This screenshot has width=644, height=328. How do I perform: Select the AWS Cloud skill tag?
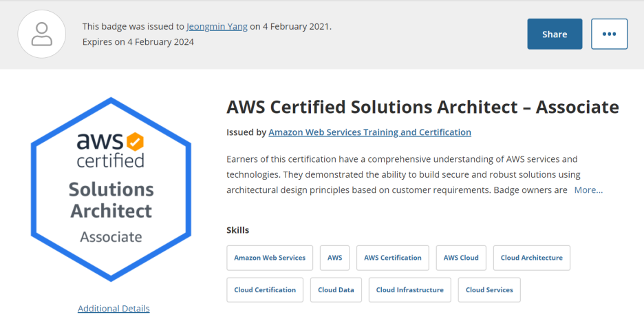tap(461, 258)
